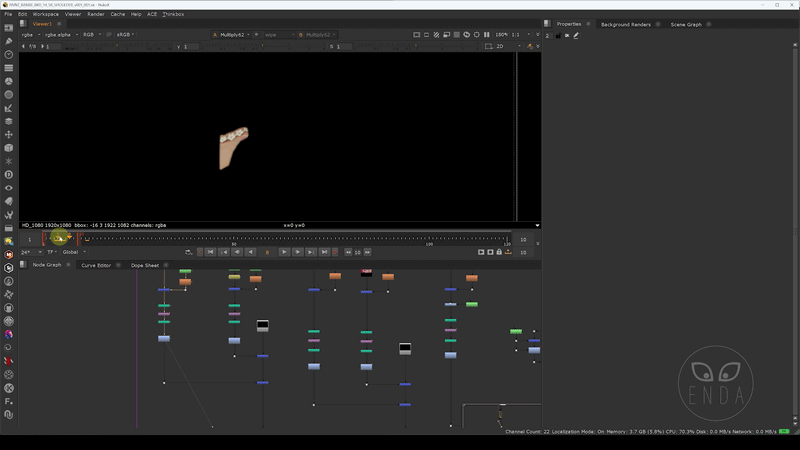Open the Render menu
The image size is (800, 450).
point(95,14)
